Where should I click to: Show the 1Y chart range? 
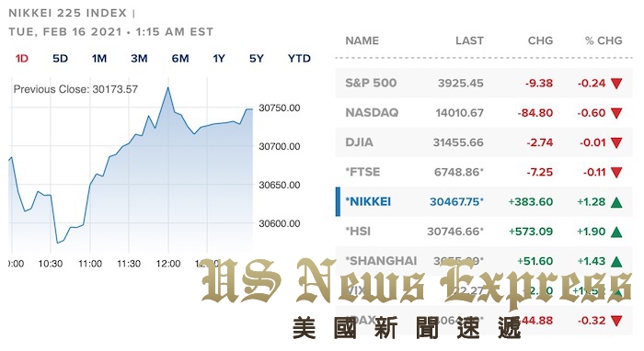219,59
